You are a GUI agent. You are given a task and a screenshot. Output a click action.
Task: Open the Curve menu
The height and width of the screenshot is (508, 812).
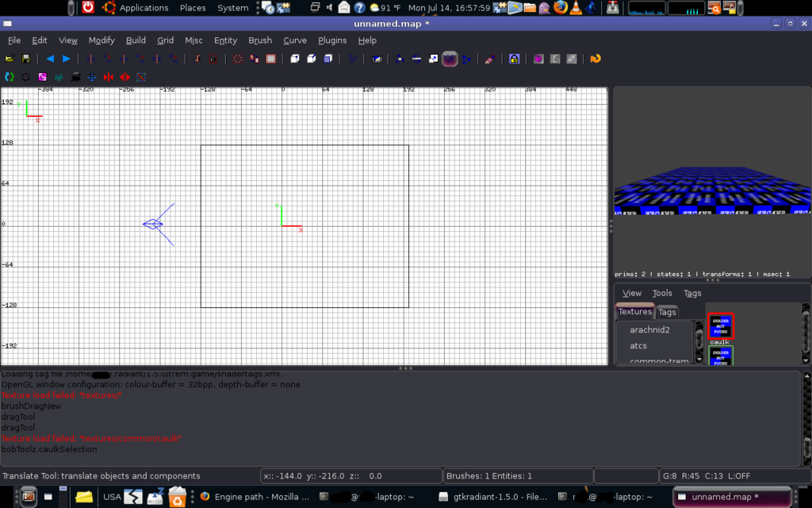click(295, 40)
